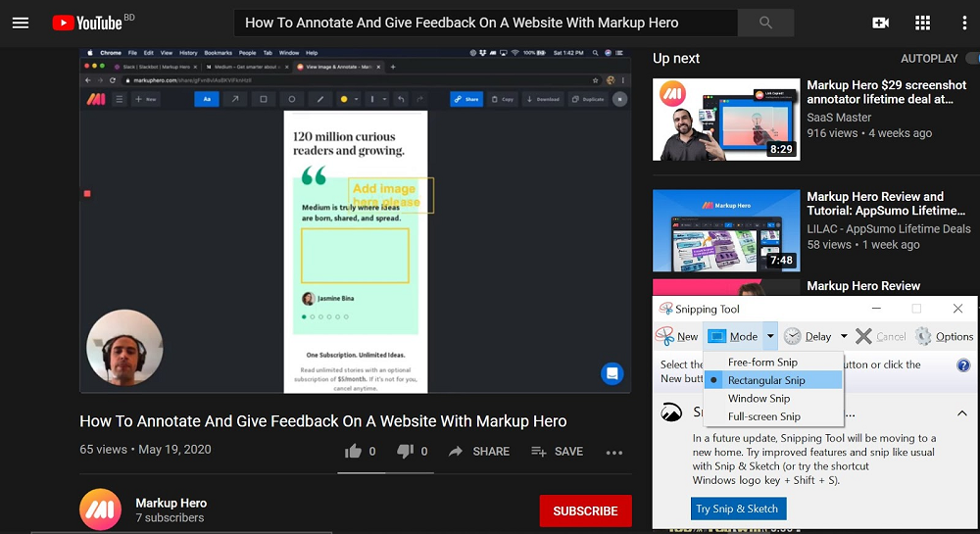
Task: Click the video title below the player
Action: 323,421
